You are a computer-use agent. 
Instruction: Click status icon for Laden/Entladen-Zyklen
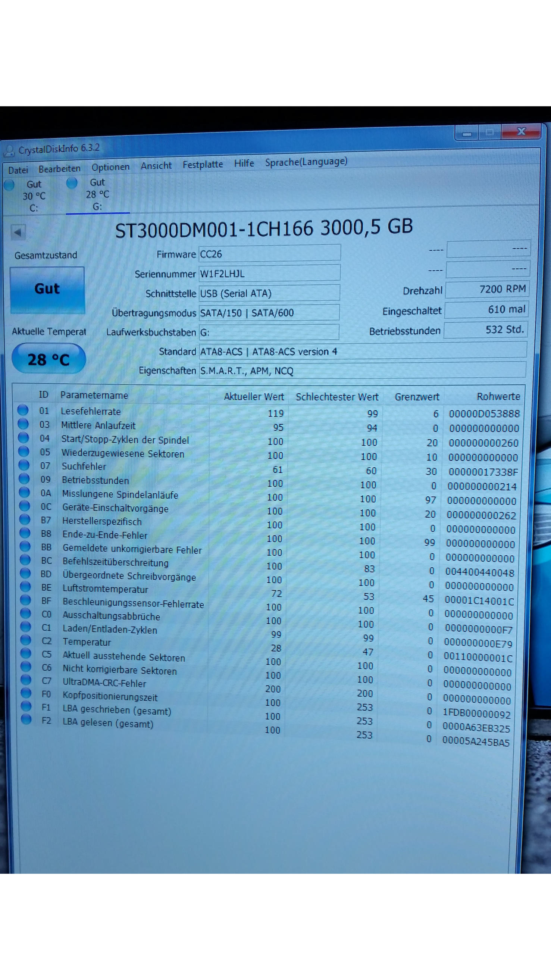tap(25, 627)
